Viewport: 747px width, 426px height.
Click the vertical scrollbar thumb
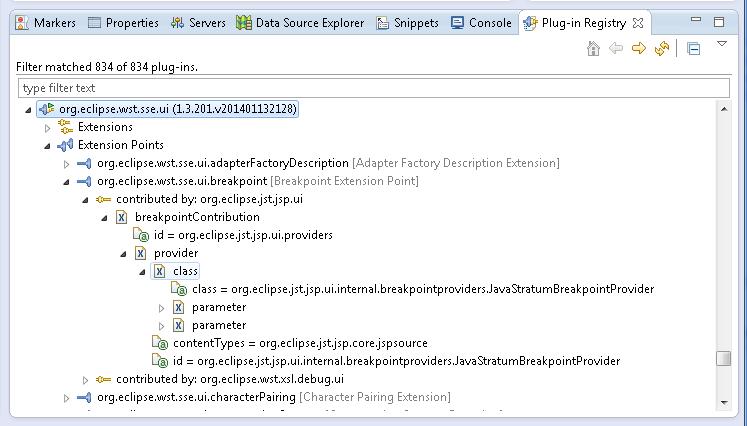coord(724,358)
